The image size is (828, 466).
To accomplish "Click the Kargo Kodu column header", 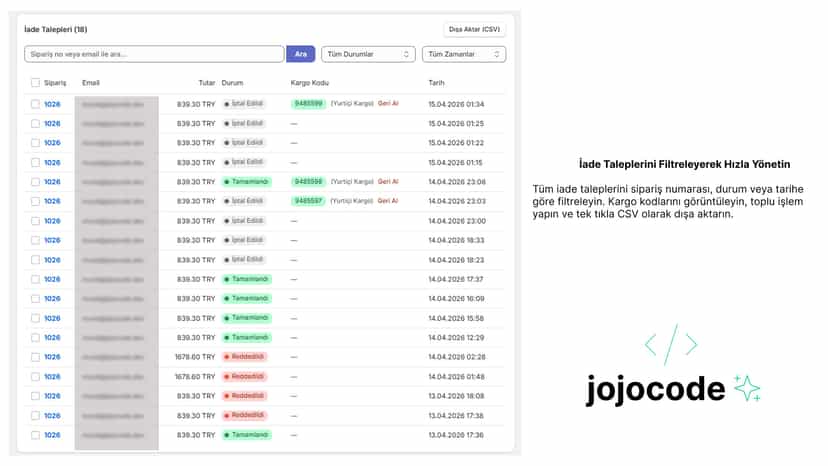I will [309, 83].
